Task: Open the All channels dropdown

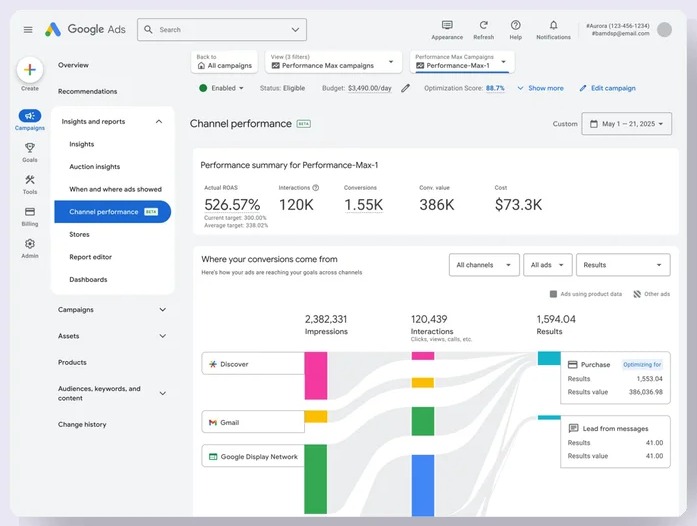Action: [x=484, y=265]
